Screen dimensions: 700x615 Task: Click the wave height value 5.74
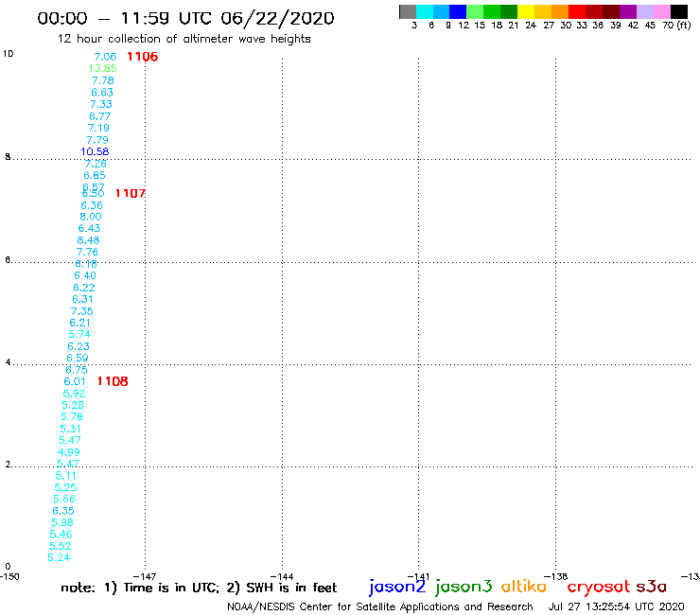[79, 335]
